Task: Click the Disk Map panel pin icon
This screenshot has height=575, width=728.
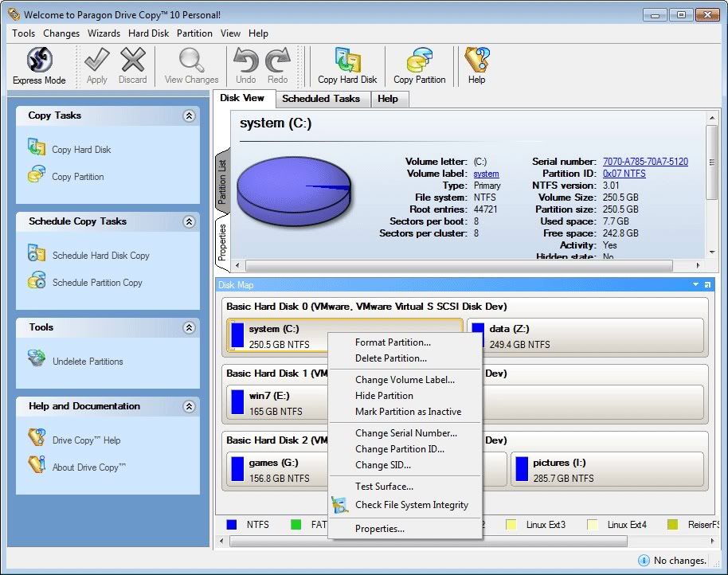Action: [x=707, y=284]
